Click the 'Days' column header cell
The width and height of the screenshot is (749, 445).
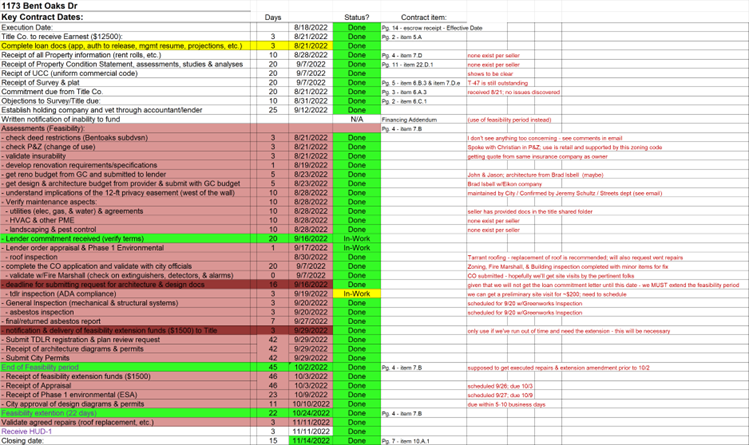point(273,17)
